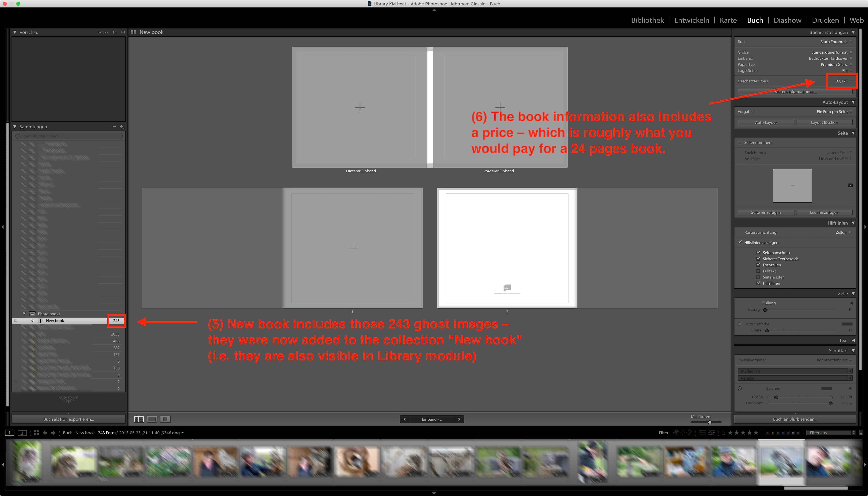Image resolution: width=868 pixels, height=496 pixels.
Task: Select second monitor display icon
Action: (x=22, y=433)
